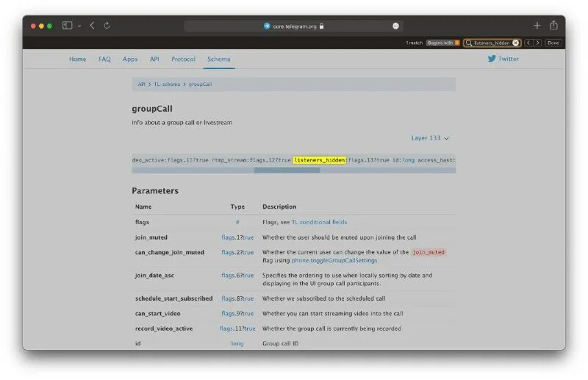The height and width of the screenshot is (380, 588).
Task: Click API in the breadcrumb
Action: (141, 85)
